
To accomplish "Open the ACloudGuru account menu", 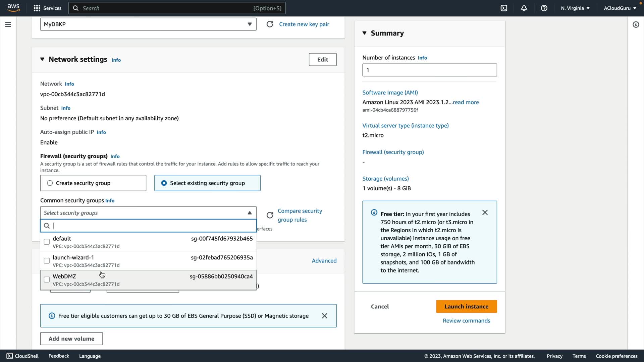I will 620,8.
